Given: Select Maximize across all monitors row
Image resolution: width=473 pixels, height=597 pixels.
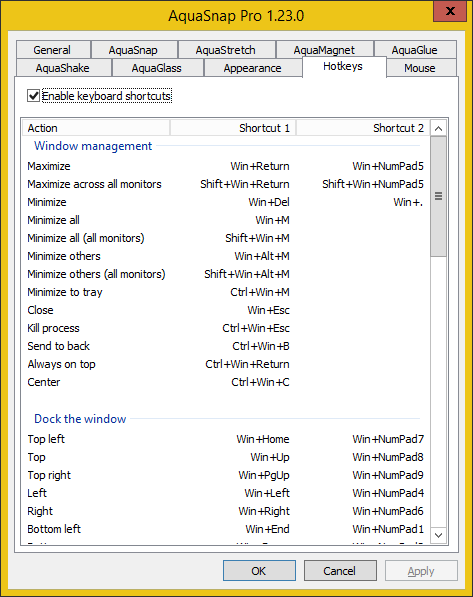Looking at the screenshot, I should (x=226, y=184).
